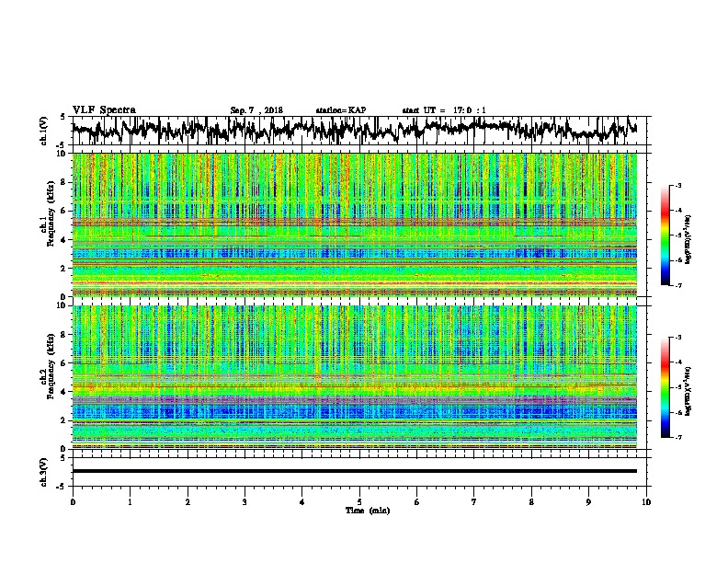Click the 'station=KAP' label
The height and width of the screenshot is (563, 728).
pos(341,110)
